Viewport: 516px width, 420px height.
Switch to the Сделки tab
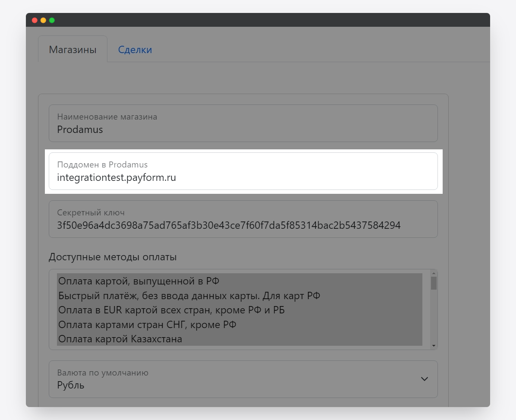tap(135, 50)
